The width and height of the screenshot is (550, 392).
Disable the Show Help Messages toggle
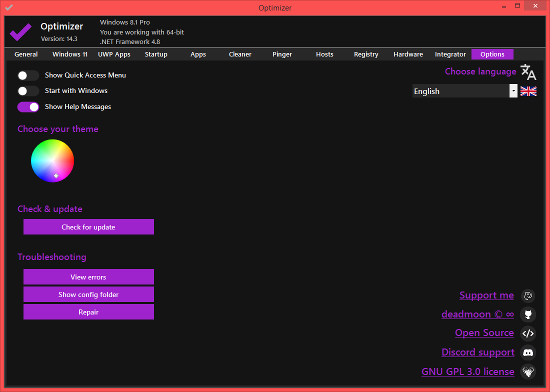28,107
